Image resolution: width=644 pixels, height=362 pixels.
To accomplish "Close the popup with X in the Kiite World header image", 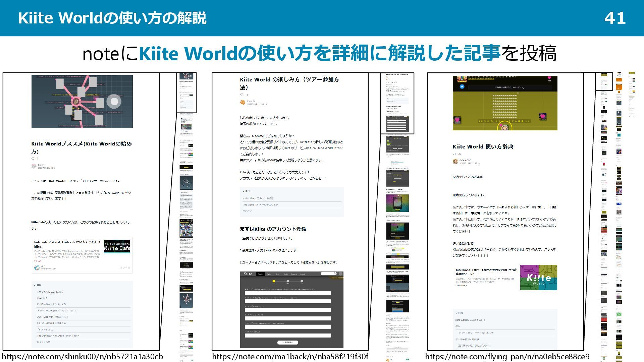I will point(518,93).
